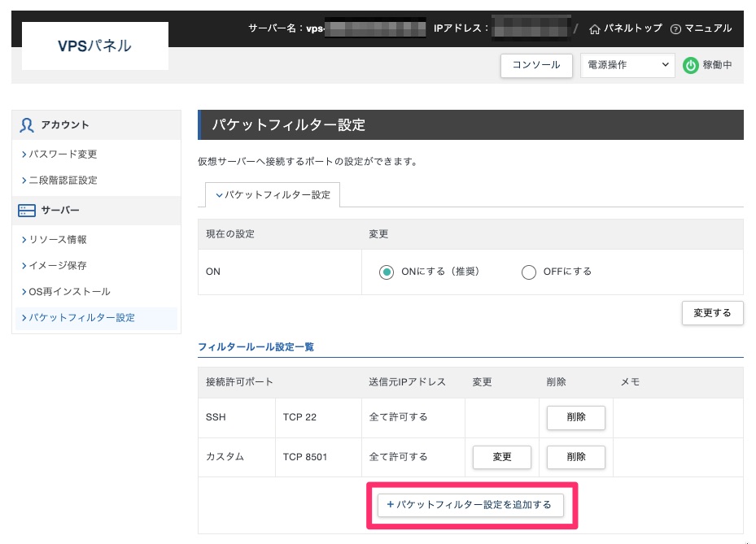The height and width of the screenshot is (544, 756).
Task: Open パスワード変更 in the sidebar
Action: click(x=63, y=154)
